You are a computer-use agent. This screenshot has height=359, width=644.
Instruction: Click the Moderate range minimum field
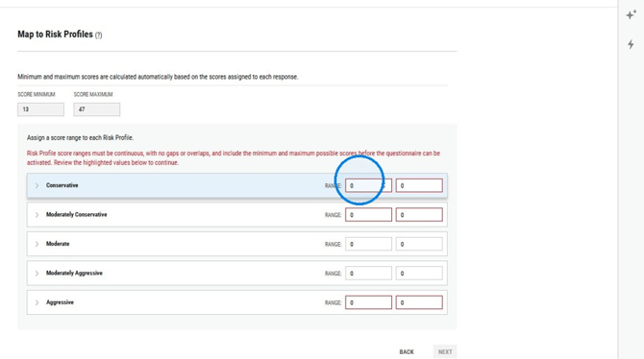[x=368, y=244]
